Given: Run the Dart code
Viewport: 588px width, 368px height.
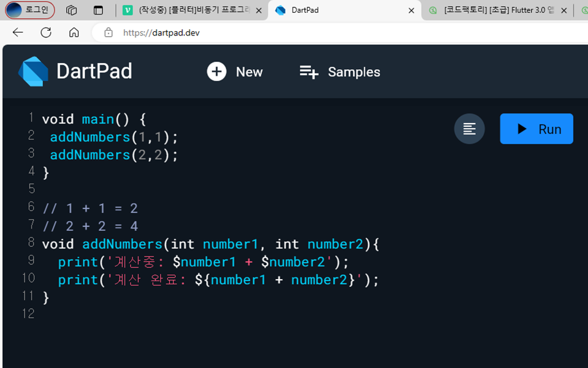Looking at the screenshot, I should coord(536,129).
